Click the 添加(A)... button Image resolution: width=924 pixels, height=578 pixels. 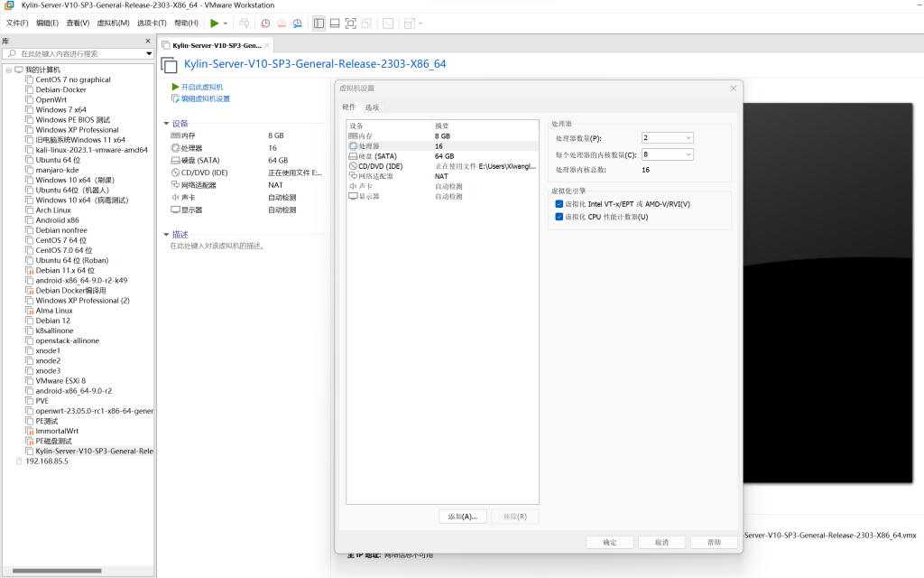click(x=463, y=517)
